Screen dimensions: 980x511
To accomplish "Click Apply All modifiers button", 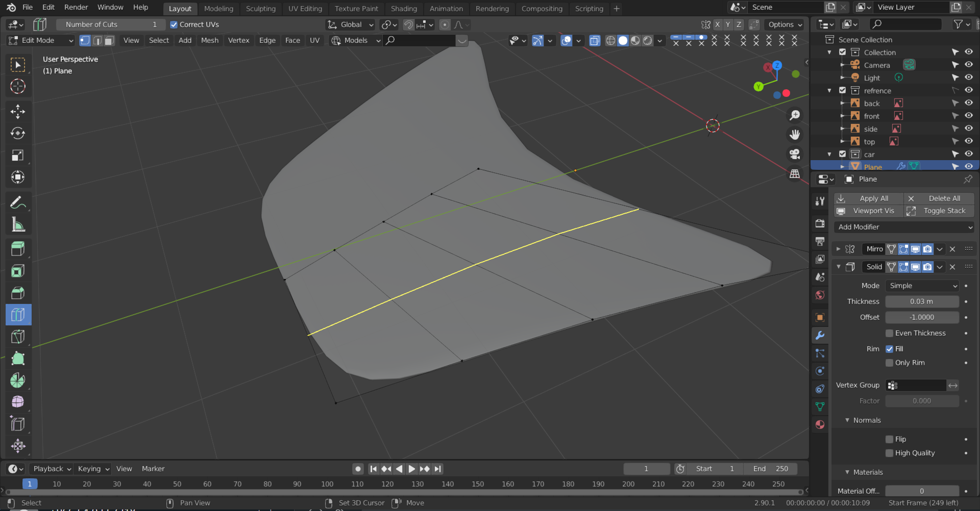I will click(868, 198).
